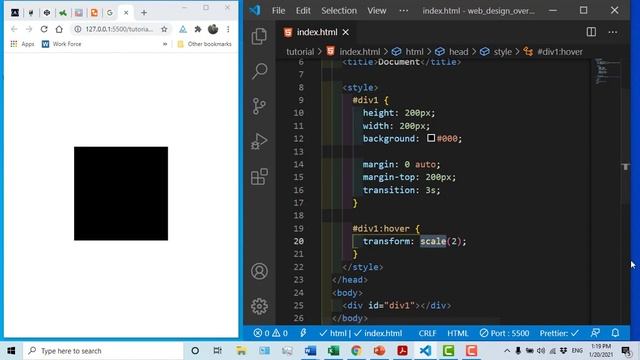Open the Chrome three-dot menu
Viewport: 640px width, 360px height.
pos(228,29)
